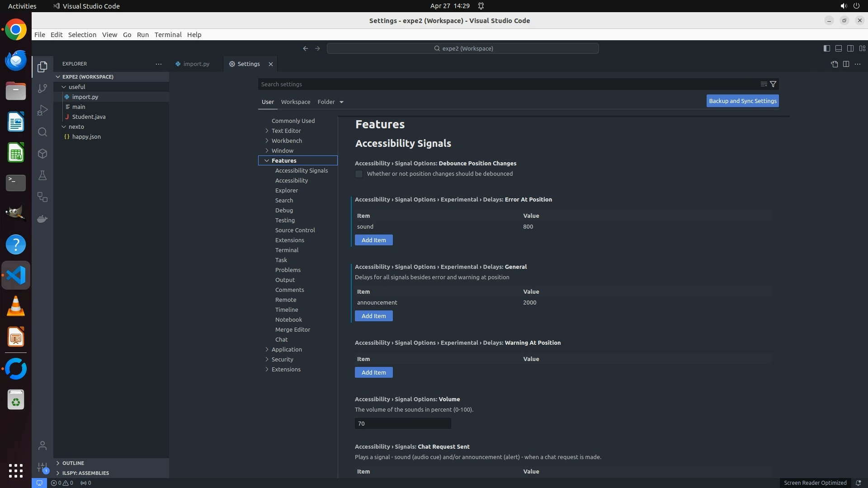Image resolution: width=868 pixels, height=488 pixels.
Task: Switch to the Workspace settings tab
Action: tap(296, 102)
